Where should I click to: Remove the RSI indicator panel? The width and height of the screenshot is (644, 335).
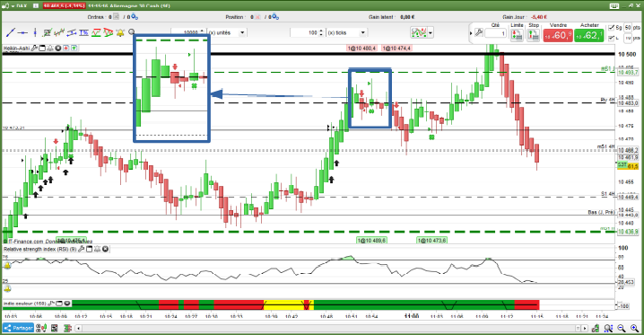(106, 249)
